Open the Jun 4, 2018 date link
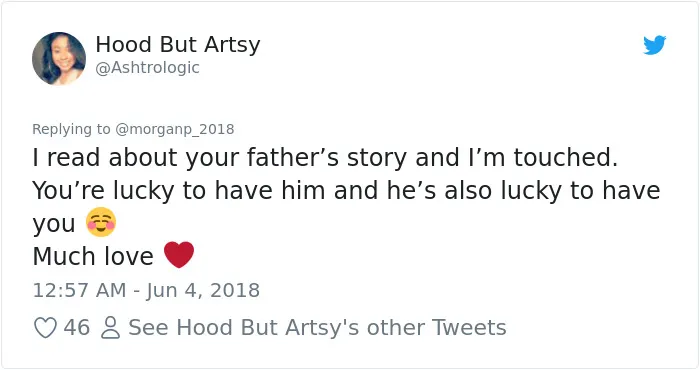 [203, 291]
